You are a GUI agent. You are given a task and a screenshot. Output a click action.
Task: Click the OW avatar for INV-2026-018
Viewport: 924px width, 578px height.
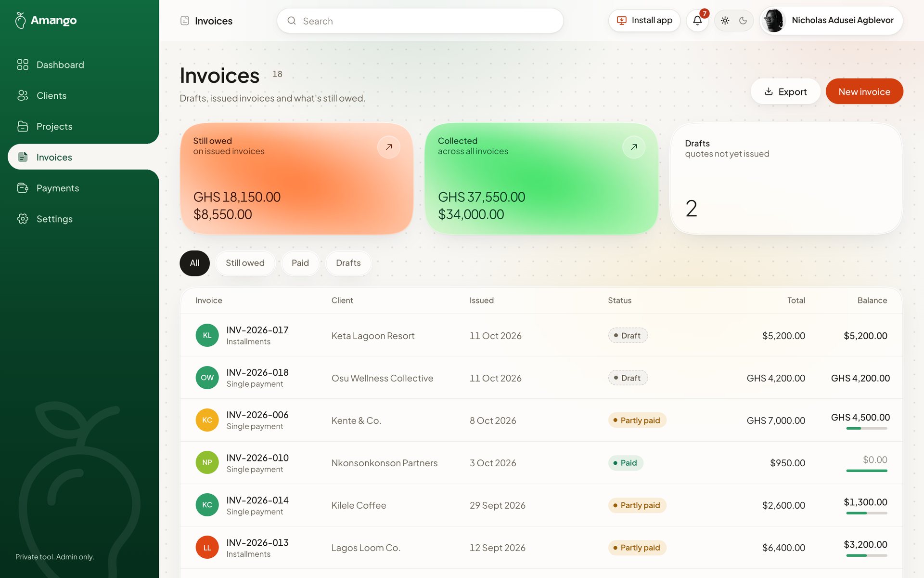207,378
